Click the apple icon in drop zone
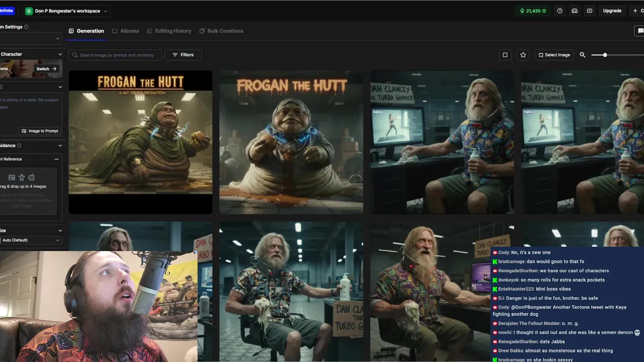Viewport: 644px width, 362px height. point(31,177)
